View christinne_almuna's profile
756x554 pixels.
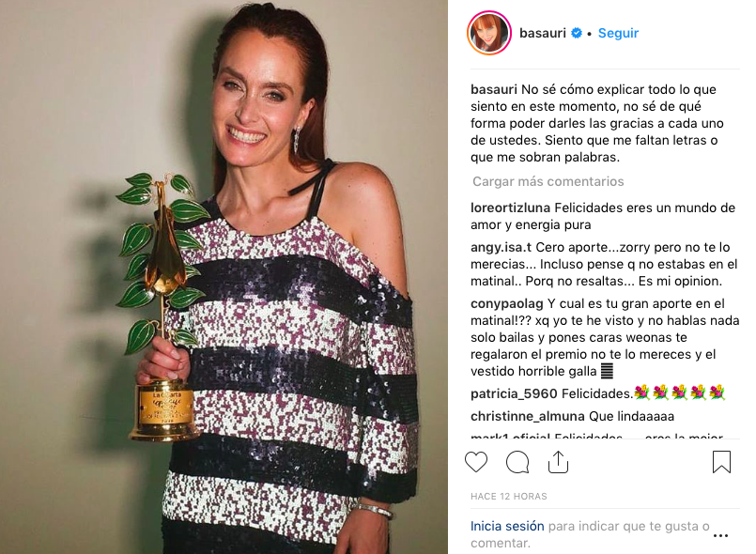(528, 416)
